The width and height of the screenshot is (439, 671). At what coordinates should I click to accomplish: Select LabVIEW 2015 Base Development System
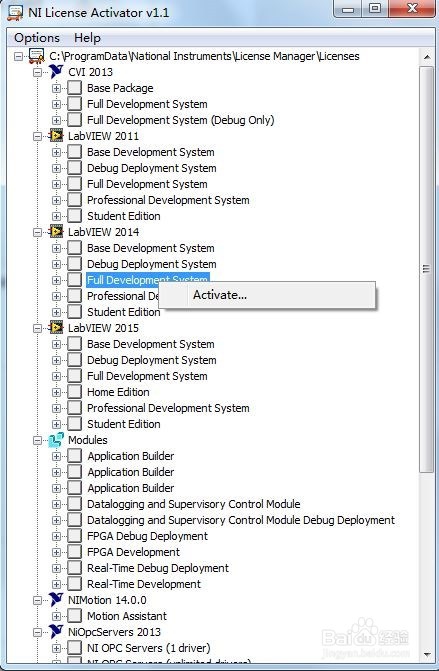click(151, 344)
